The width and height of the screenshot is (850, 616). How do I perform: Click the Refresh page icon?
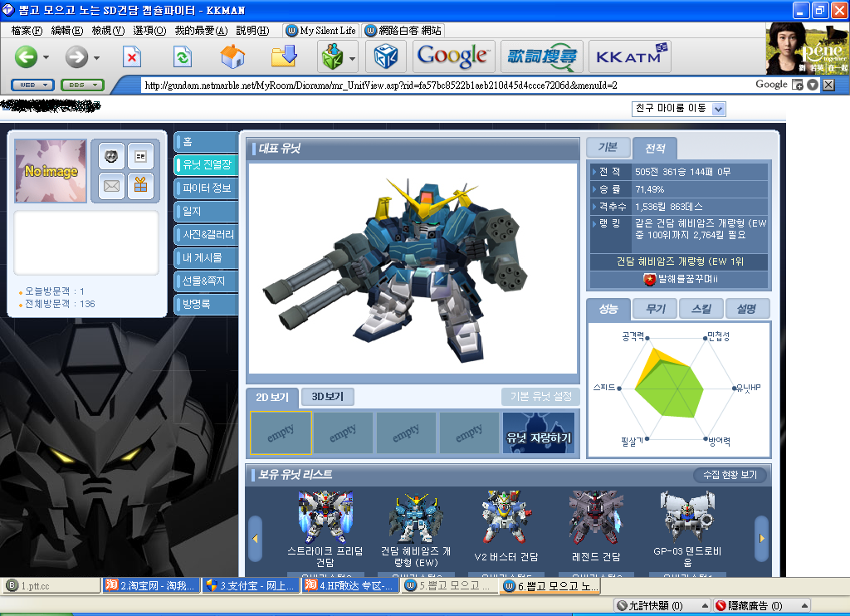tap(183, 57)
